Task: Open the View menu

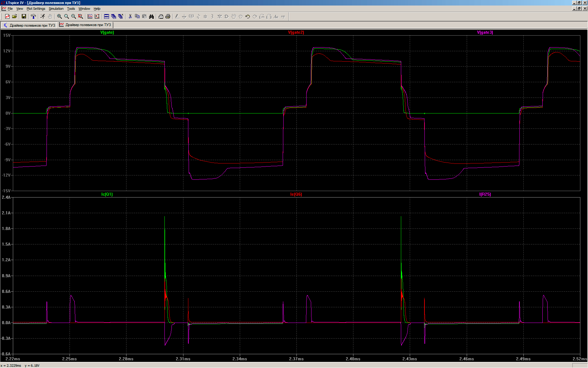Action: (x=20, y=9)
